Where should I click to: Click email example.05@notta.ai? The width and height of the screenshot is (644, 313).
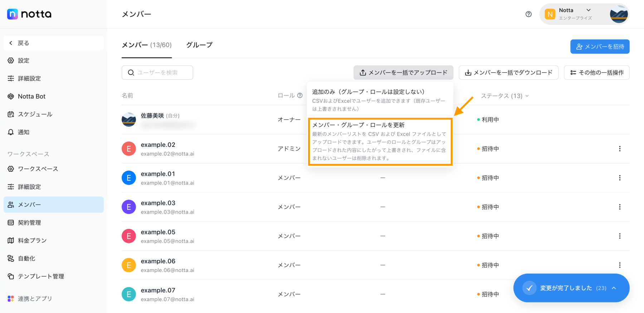[167, 241]
